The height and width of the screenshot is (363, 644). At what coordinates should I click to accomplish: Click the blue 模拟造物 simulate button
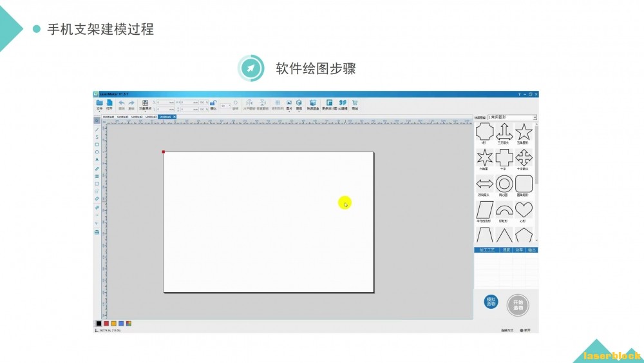(491, 302)
